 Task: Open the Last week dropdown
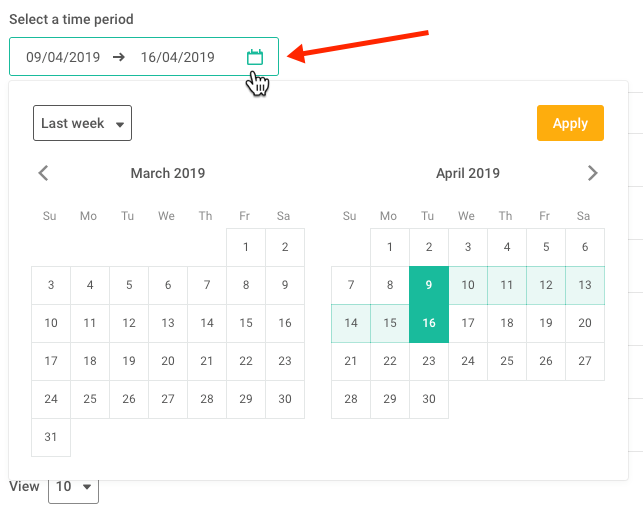[82, 123]
